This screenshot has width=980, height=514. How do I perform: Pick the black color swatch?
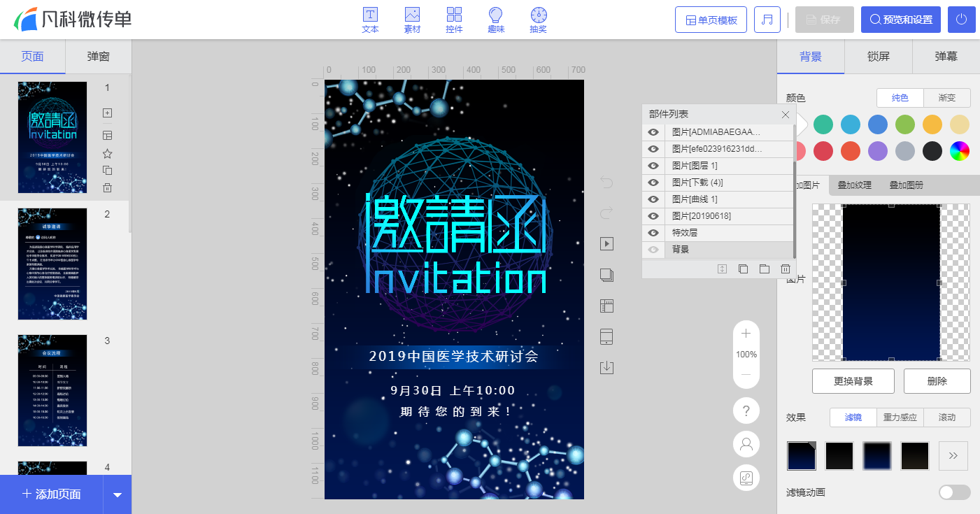pyautogui.click(x=932, y=150)
